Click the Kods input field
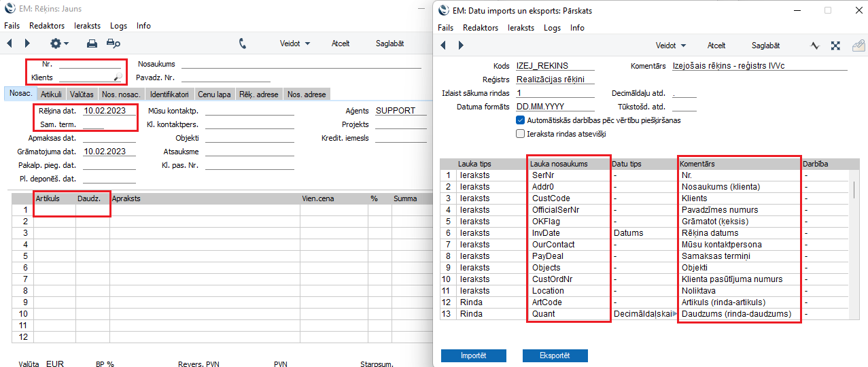Screen dimensions: 868x367 pyautogui.click(x=555, y=66)
